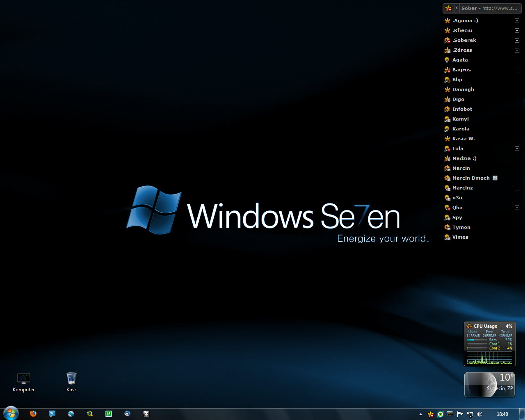This screenshot has height=420, width=525.
Task: Open the status menu via the sun icon in the Sober header
Action: pyautogui.click(x=448, y=8)
